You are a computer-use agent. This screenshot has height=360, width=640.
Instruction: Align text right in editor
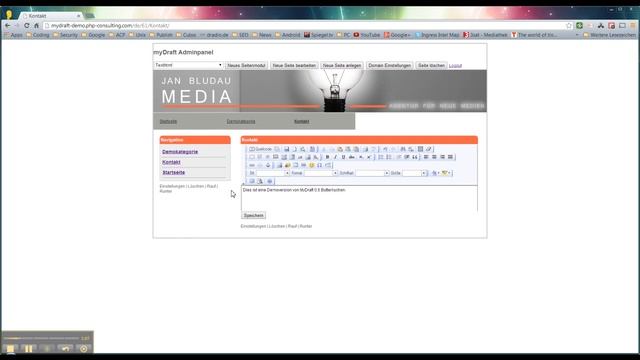[442, 157]
